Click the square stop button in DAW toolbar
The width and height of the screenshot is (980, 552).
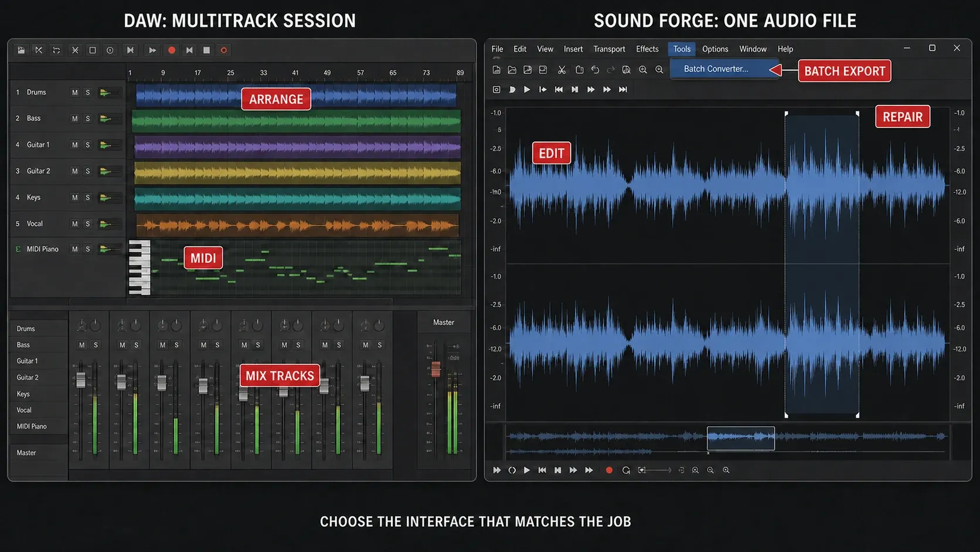point(206,50)
